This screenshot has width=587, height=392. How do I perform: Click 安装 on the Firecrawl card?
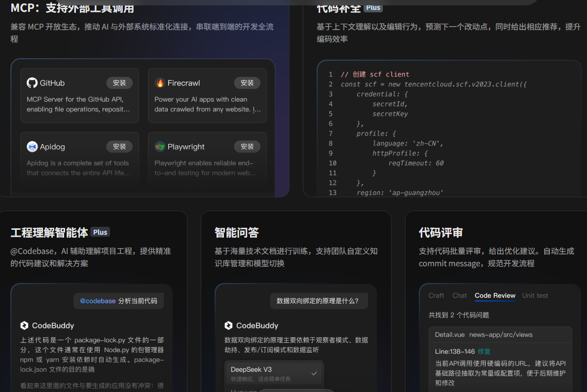(x=247, y=82)
